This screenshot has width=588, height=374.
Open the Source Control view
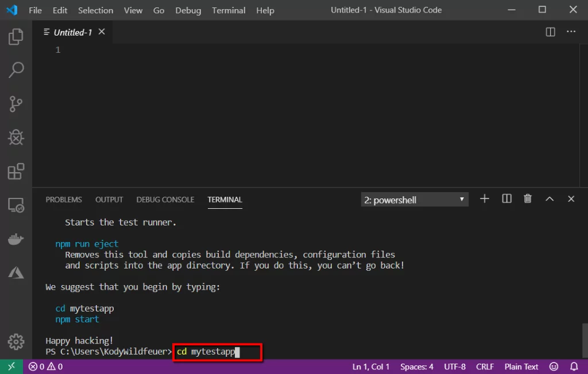click(x=16, y=104)
